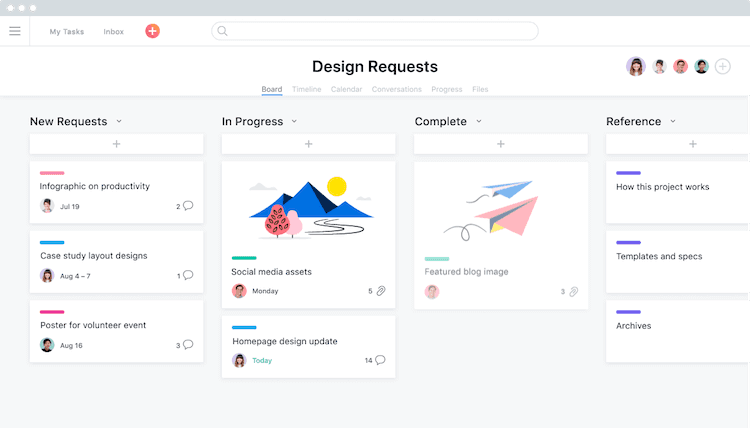Open comments on Infographic on productivity card
This screenshot has width=750, height=428.
[188, 206]
